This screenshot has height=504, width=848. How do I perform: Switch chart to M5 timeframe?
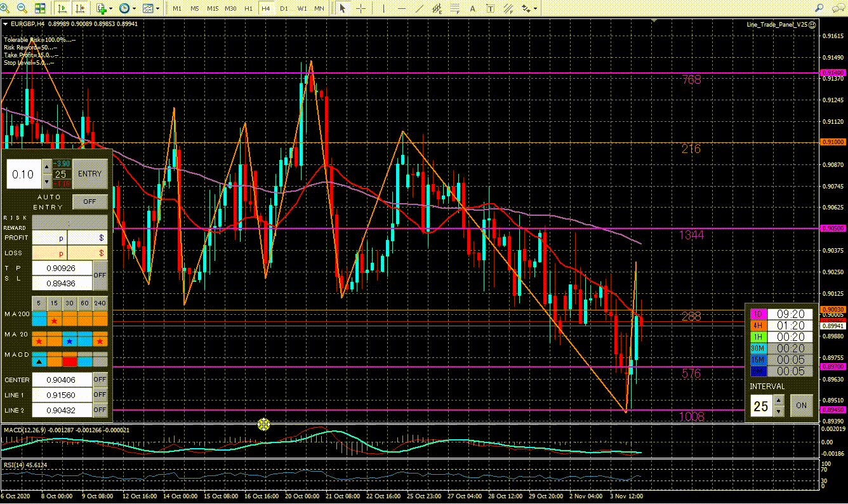[194, 8]
